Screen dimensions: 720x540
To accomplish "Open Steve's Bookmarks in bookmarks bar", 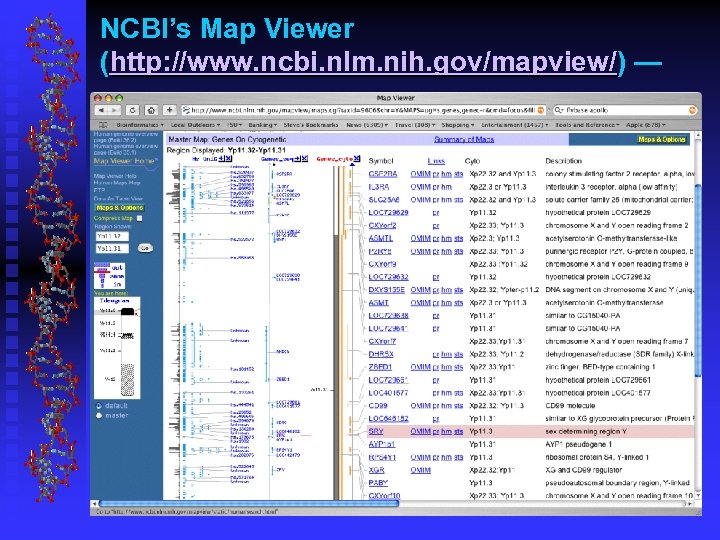I will point(311,125).
